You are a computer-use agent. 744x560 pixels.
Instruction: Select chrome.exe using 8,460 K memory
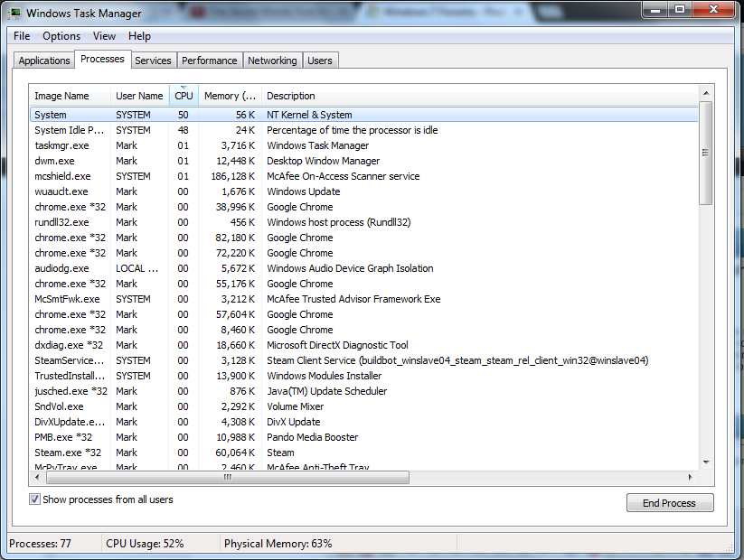coord(364,330)
